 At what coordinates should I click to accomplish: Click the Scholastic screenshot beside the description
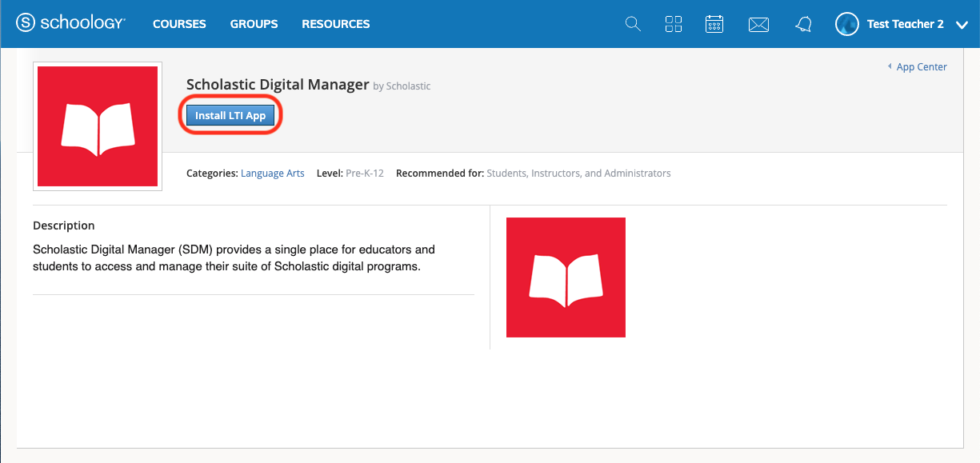(x=566, y=277)
